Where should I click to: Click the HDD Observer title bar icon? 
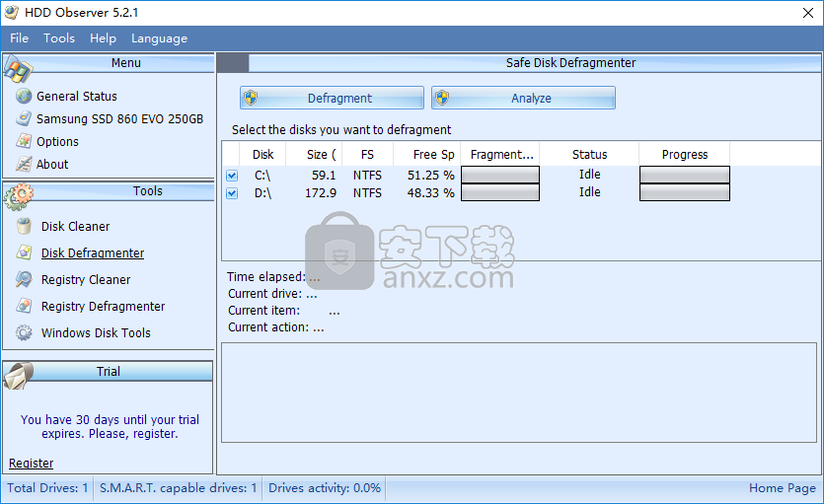click(x=12, y=12)
